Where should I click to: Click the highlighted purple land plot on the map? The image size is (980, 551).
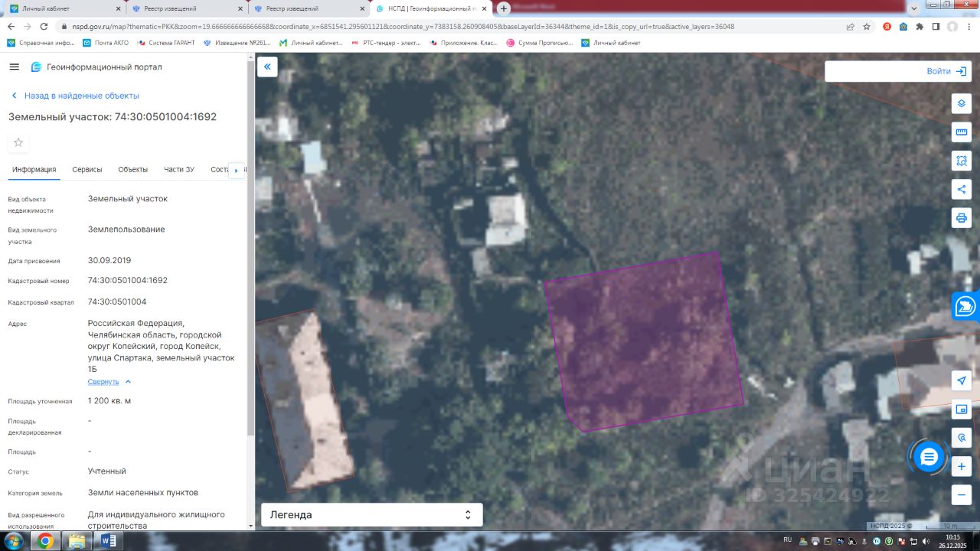pyautogui.click(x=643, y=342)
